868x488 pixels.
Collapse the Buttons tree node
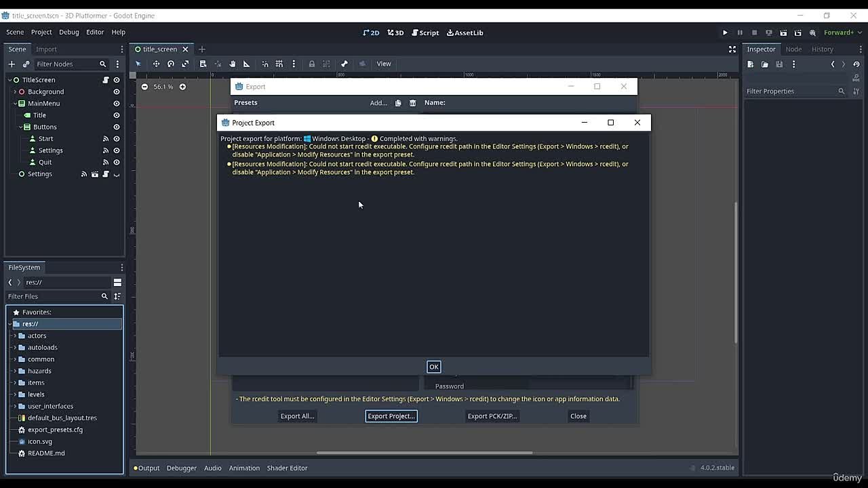point(21,127)
